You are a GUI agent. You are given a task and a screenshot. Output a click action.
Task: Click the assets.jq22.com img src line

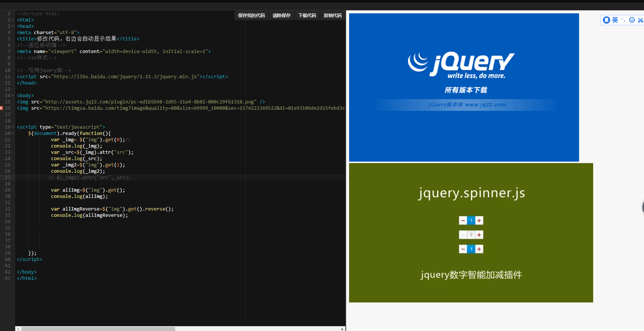pos(141,102)
